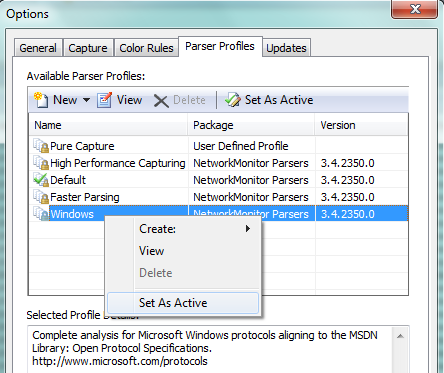Select the Default profile name

click(x=68, y=180)
